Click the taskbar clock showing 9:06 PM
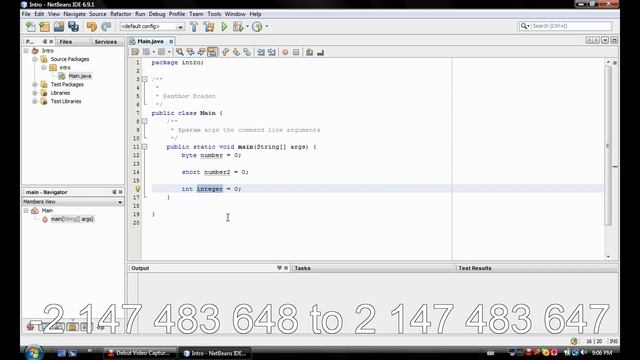 click(602, 353)
